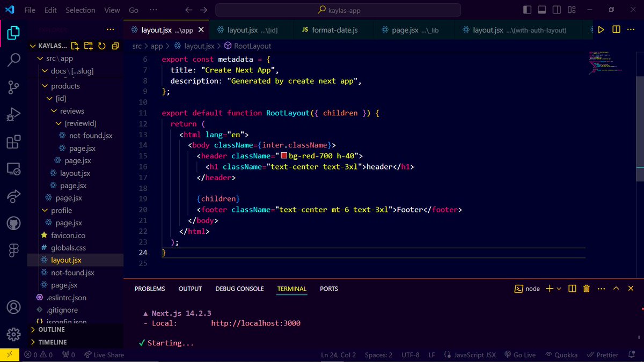The width and height of the screenshot is (644, 362).
Task: Collapse the profile folder
Action: [45, 210]
